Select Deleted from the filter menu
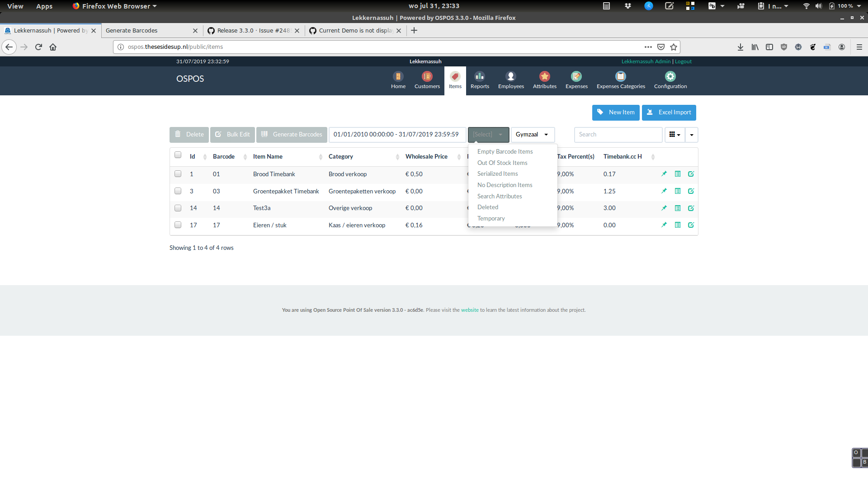 [488, 207]
